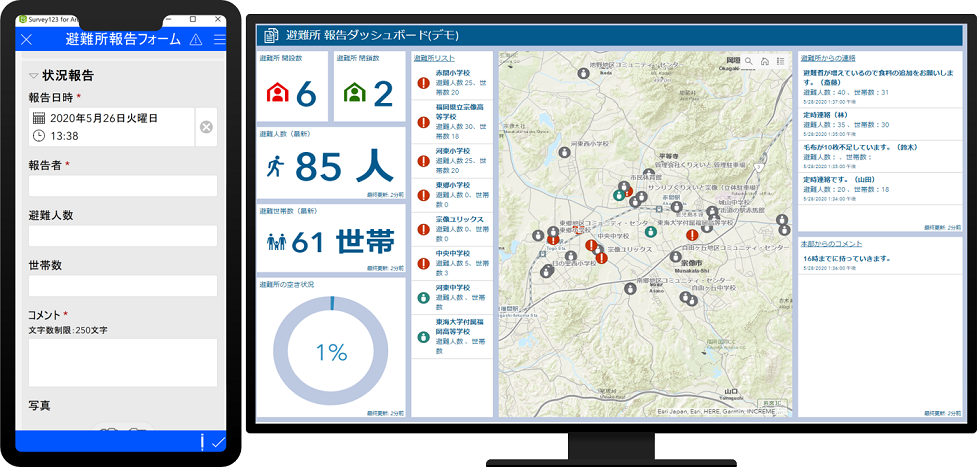Focus the 世帯数 input field
This screenshot has width=977, height=467.
point(123,286)
